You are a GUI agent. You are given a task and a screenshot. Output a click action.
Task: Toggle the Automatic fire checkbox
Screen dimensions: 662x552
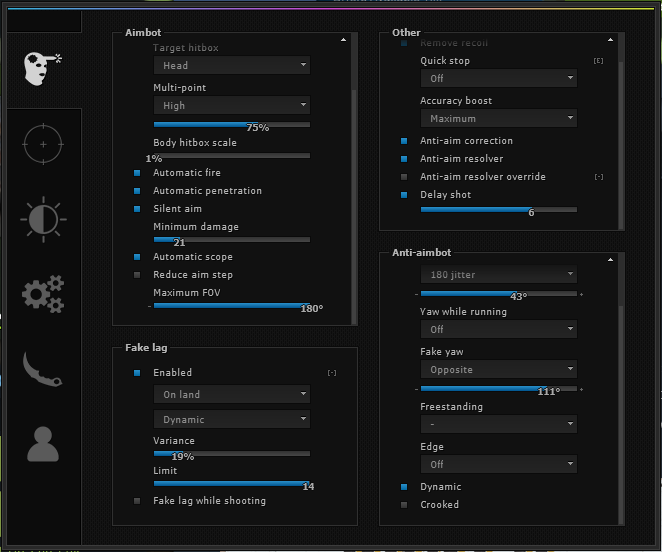tap(138, 173)
